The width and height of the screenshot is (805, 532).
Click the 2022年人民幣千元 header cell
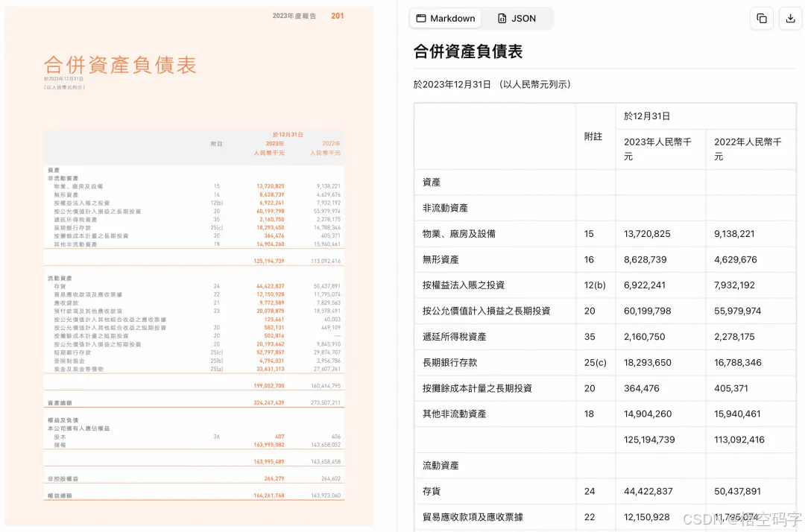tap(750, 143)
